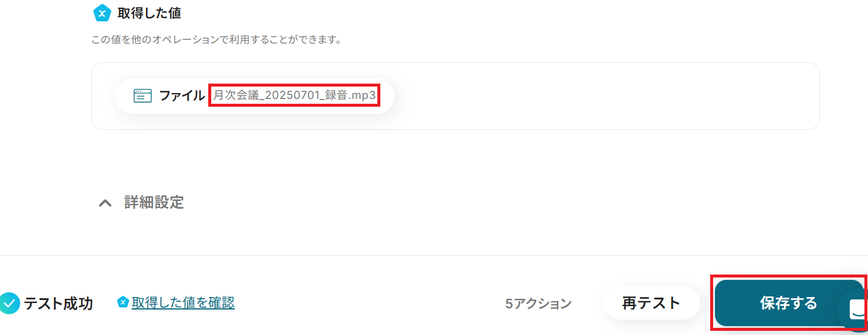Image resolution: width=868 pixels, height=335 pixels.
Task: Click the 再テスト button
Action: [651, 303]
